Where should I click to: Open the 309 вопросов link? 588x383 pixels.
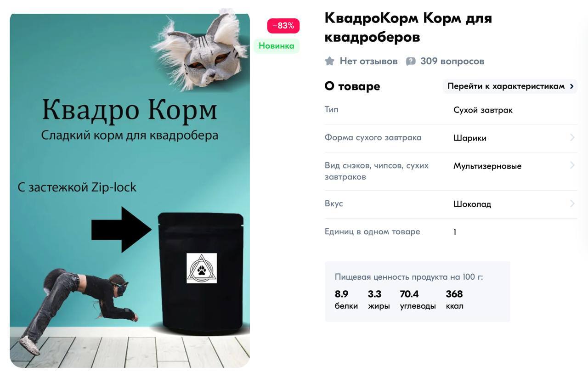452,61
